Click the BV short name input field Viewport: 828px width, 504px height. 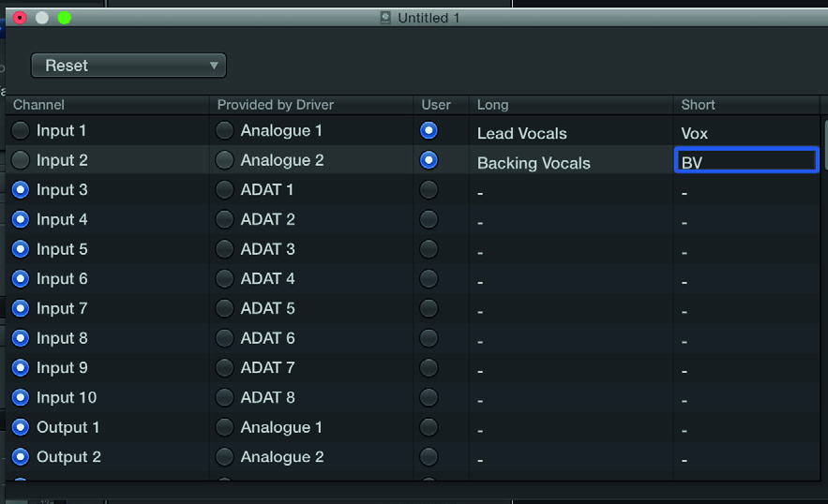tap(746, 160)
